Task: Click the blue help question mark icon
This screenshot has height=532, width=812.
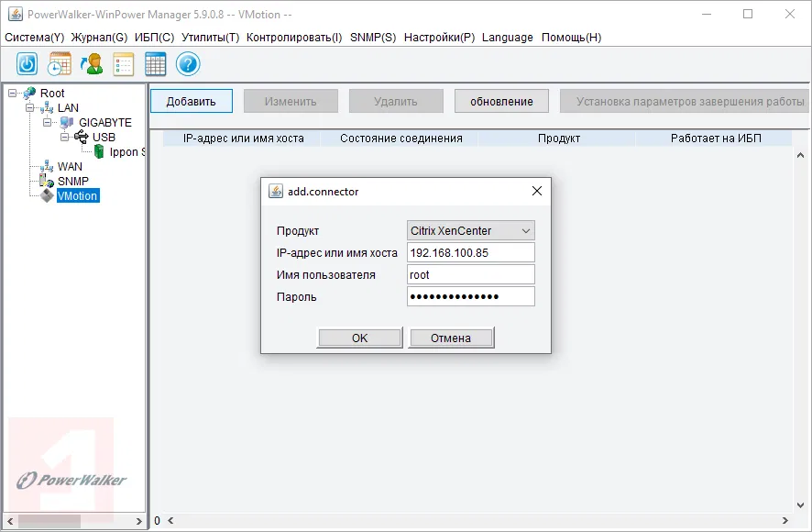Action: 188,64
